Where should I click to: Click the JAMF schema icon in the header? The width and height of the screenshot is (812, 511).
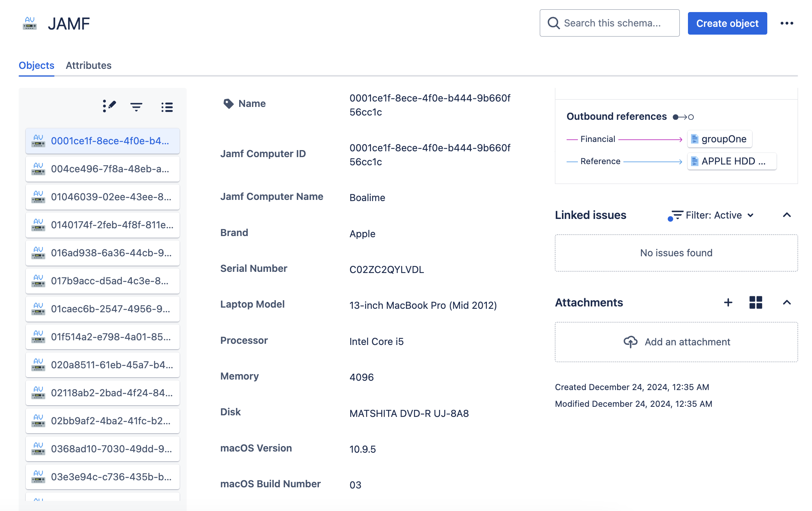(30, 24)
